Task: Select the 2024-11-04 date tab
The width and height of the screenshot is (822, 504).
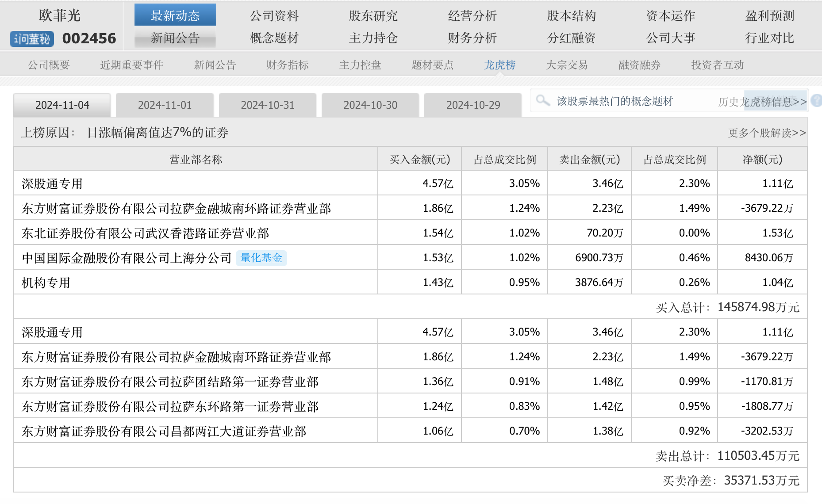Action: [x=62, y=105]
